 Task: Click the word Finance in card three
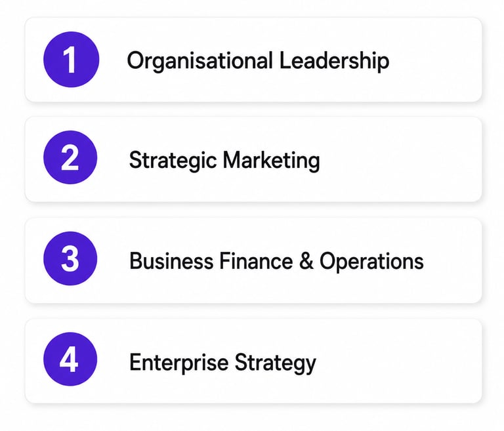tap(256, 260)
